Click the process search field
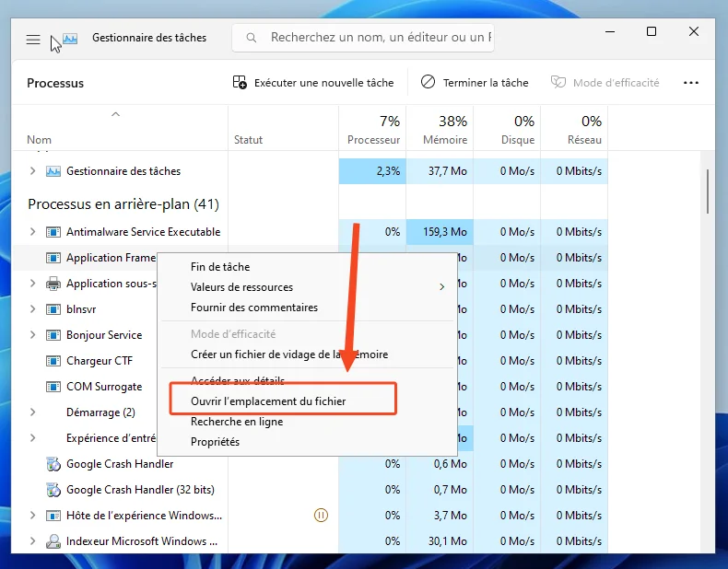 (363, 38)
